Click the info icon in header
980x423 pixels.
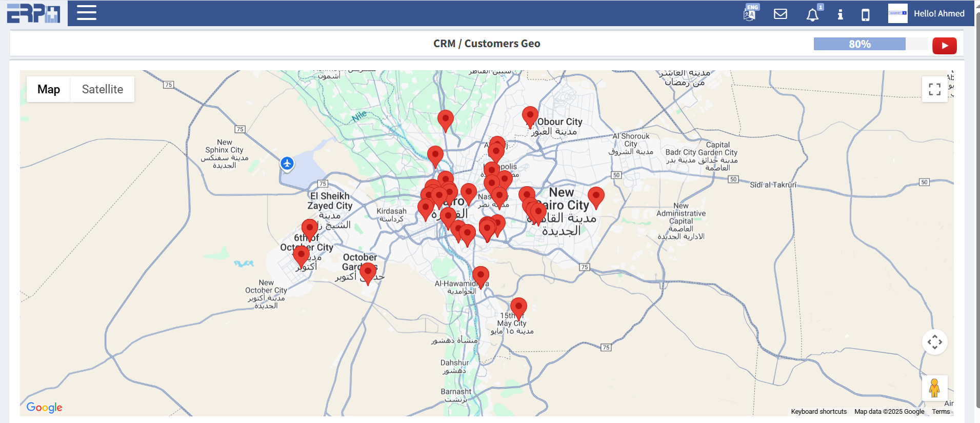840,14
